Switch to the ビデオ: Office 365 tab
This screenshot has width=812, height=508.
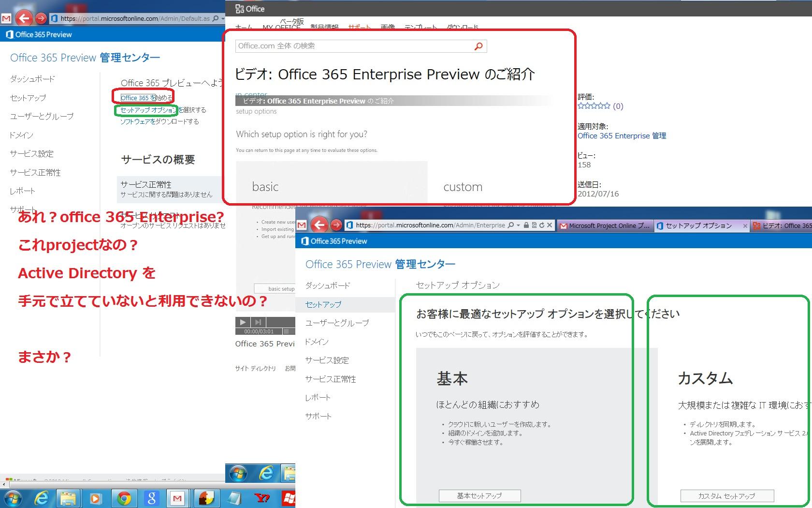pyautogui.click(x=782, y=225)
